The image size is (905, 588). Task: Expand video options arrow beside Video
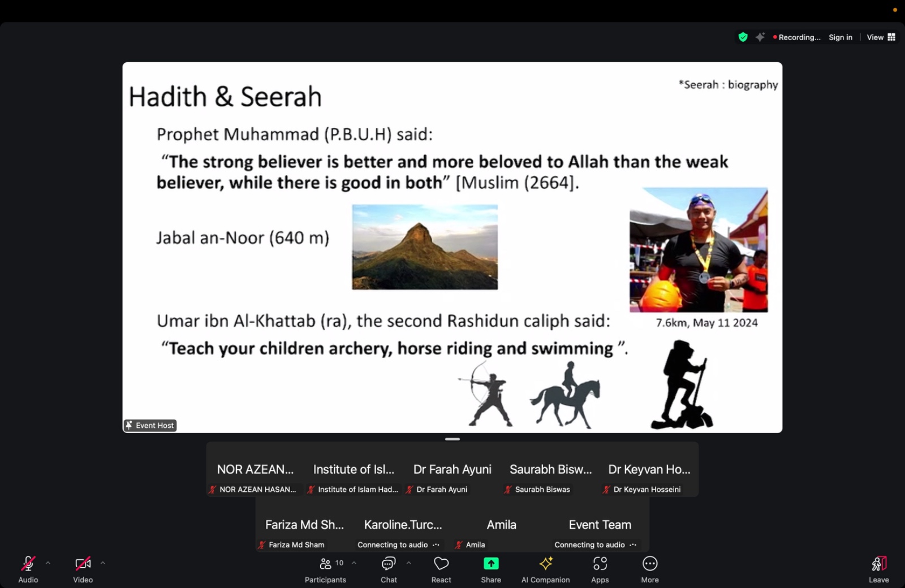102,563
